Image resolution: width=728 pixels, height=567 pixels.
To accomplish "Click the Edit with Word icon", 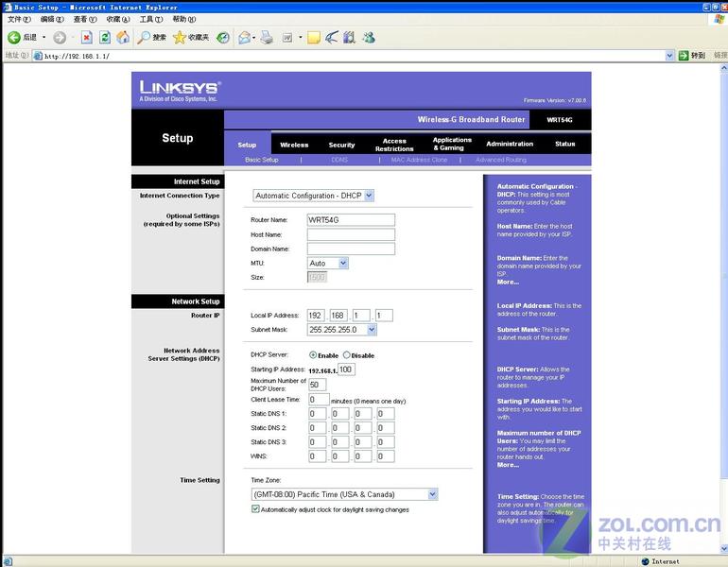I will [x=287, y=38].
